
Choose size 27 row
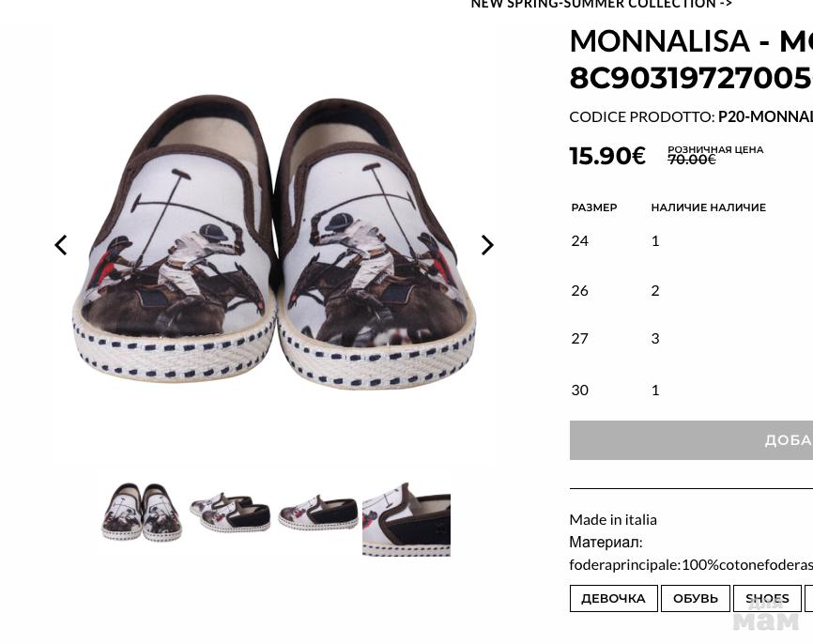(579, 338)
